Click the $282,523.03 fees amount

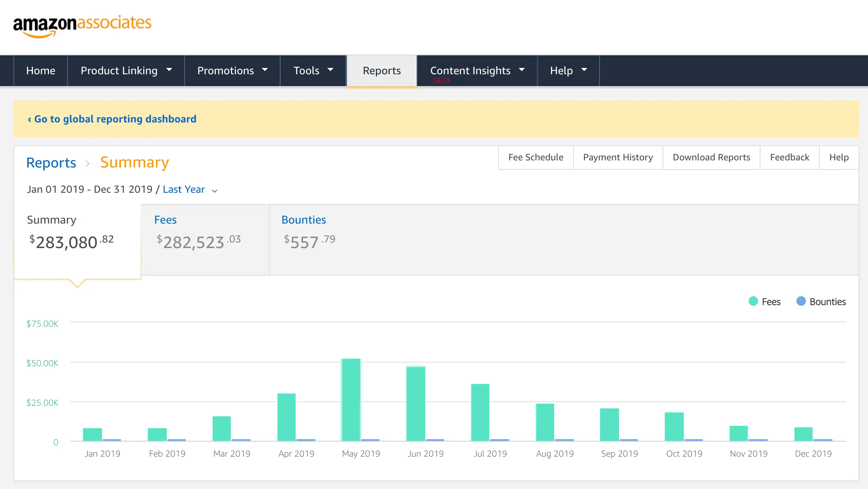199,242
